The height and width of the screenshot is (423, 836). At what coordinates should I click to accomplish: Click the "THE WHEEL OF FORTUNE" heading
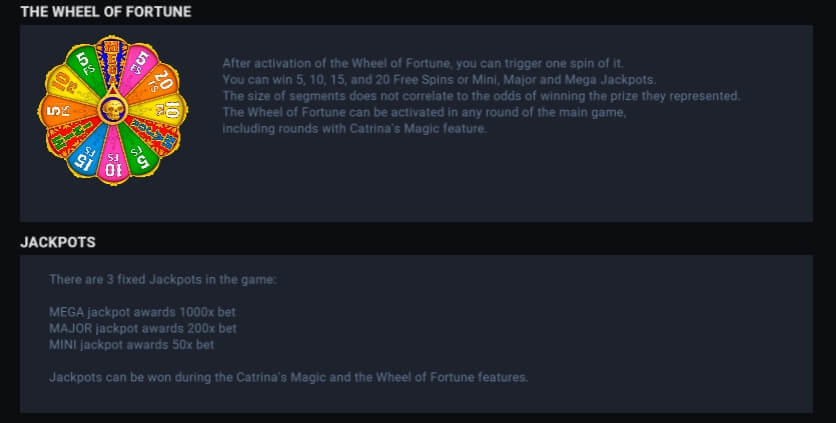(106, 12)
